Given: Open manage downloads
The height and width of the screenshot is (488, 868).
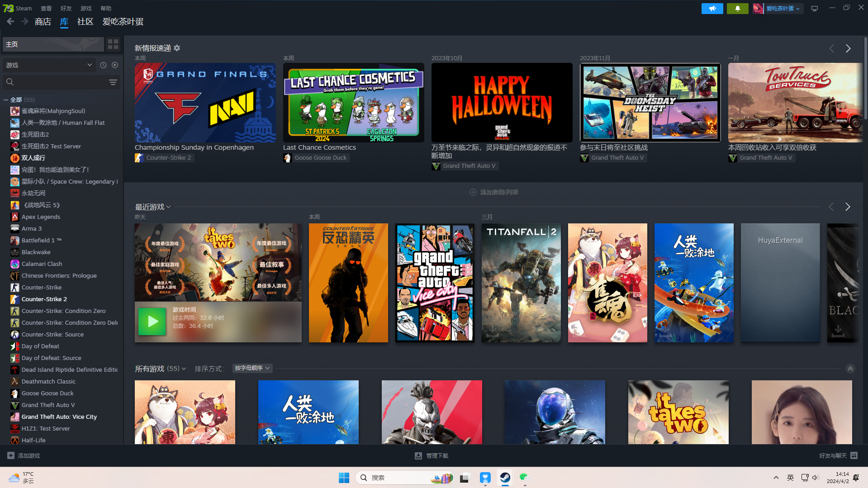Looking at the screenshot, I should [x=432, y=455].
